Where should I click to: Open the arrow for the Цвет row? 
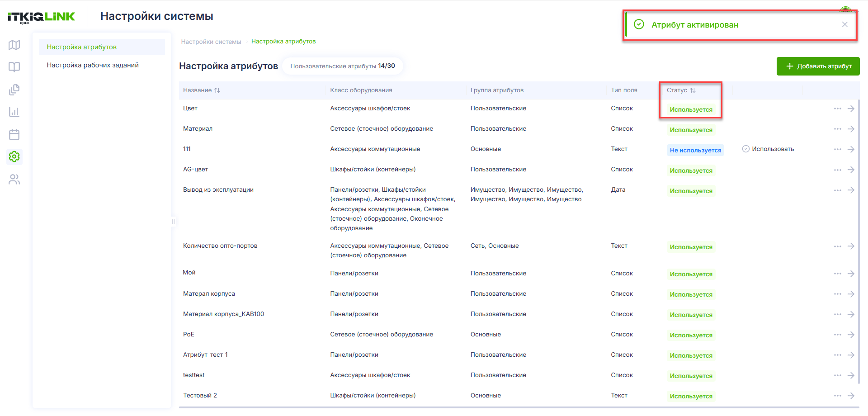pos(851,109)
